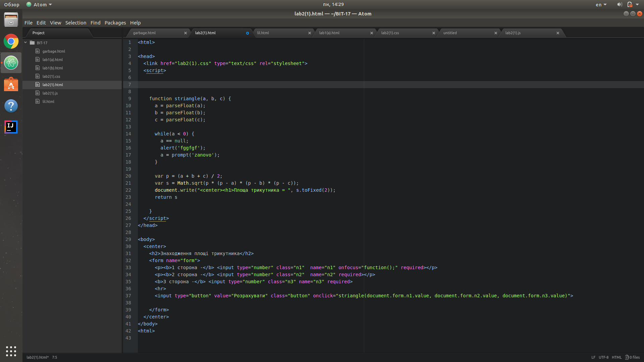
Task: Open the Packages menu
Action: 115,22
